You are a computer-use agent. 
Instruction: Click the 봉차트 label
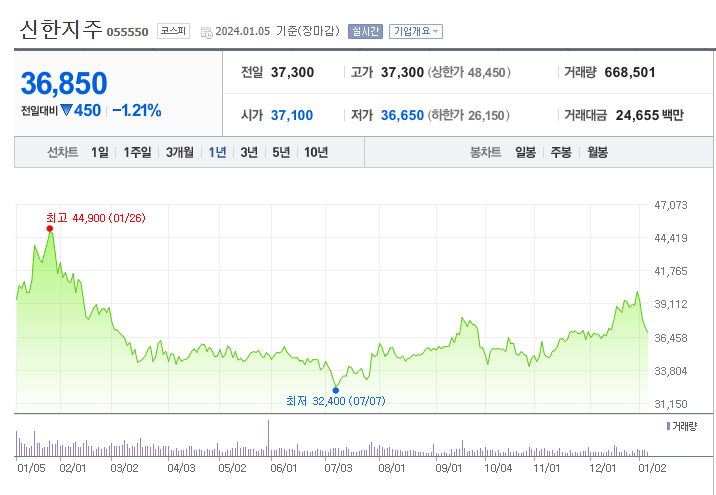tap(485, 152)
